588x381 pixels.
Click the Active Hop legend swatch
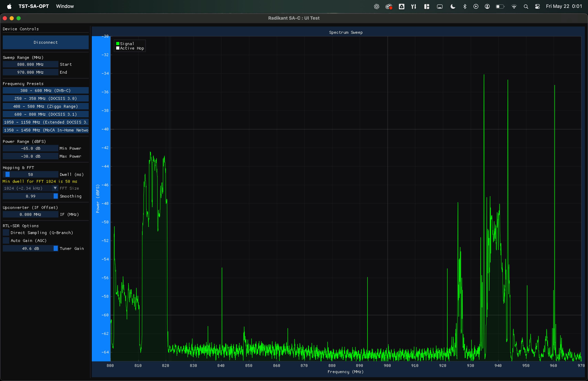(x=118, y=48)
